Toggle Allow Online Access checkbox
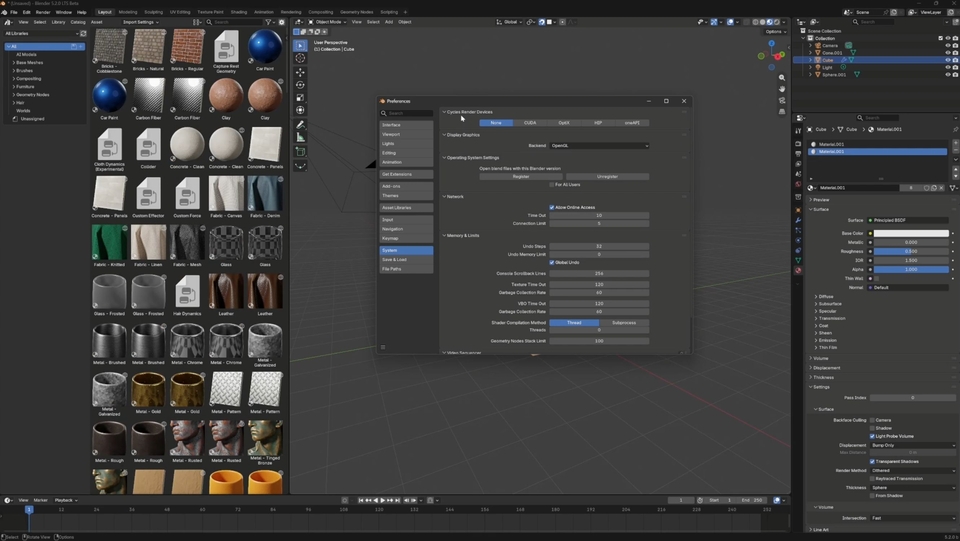 (552, 207)
